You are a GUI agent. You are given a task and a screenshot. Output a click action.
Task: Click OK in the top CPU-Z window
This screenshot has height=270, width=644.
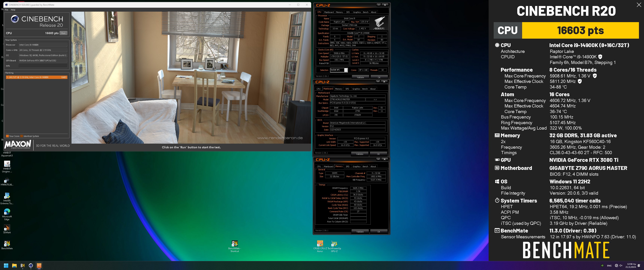click(x=379, y=77)
